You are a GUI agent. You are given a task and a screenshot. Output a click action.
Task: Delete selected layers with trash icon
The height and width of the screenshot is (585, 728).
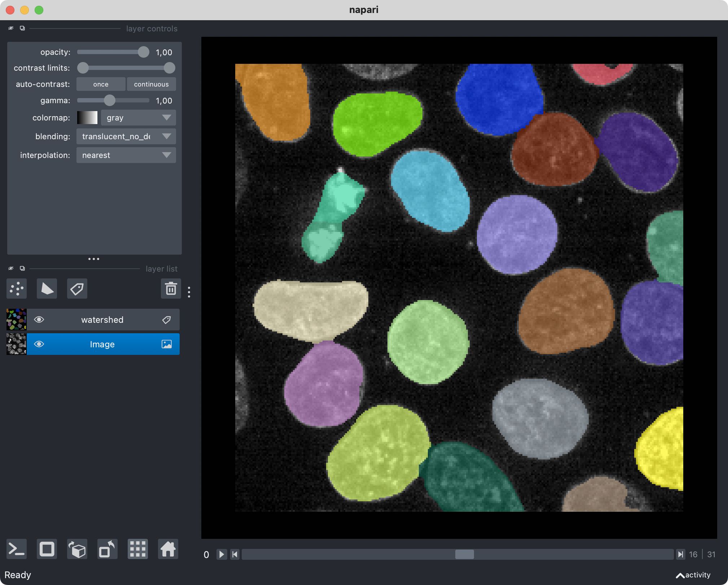[171, 289]
